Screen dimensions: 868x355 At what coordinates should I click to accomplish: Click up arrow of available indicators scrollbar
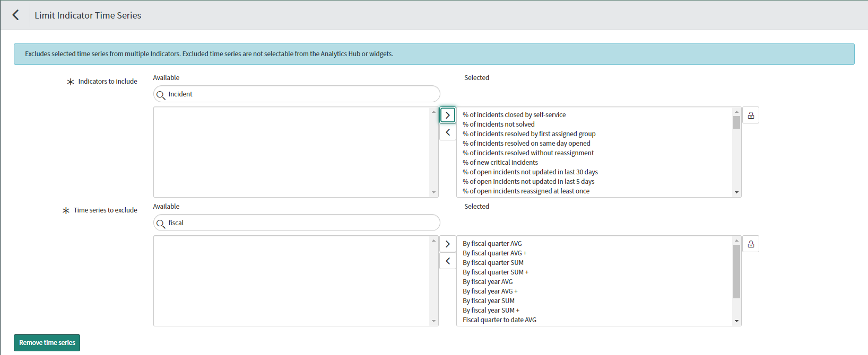pyautogui.click(x=434, y=112)
